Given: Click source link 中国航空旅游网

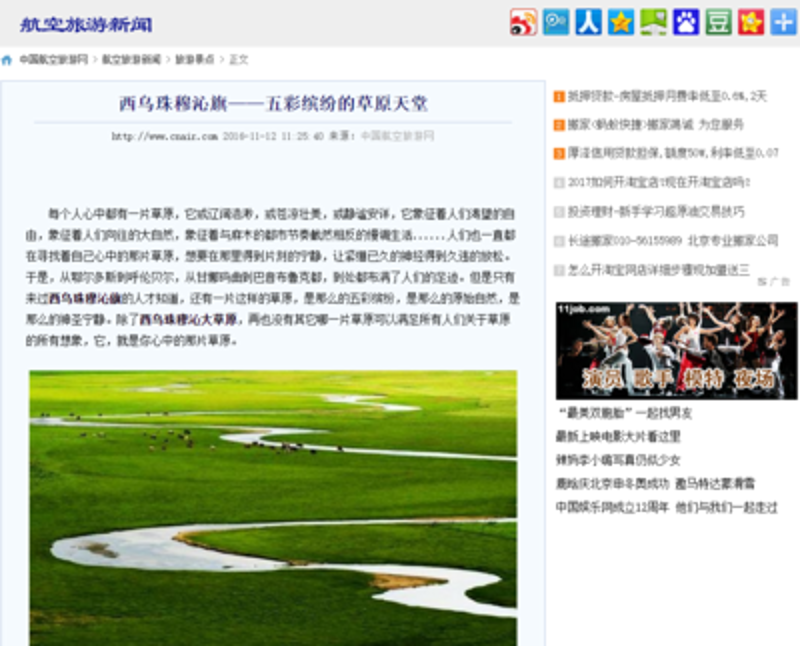Looking at the screenshot, I should [397, 136].
